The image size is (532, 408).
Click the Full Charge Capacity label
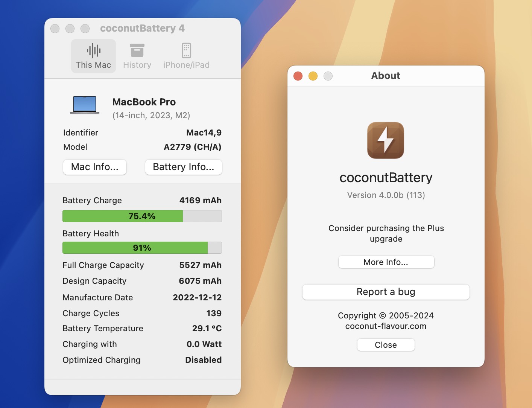(103, 265)
